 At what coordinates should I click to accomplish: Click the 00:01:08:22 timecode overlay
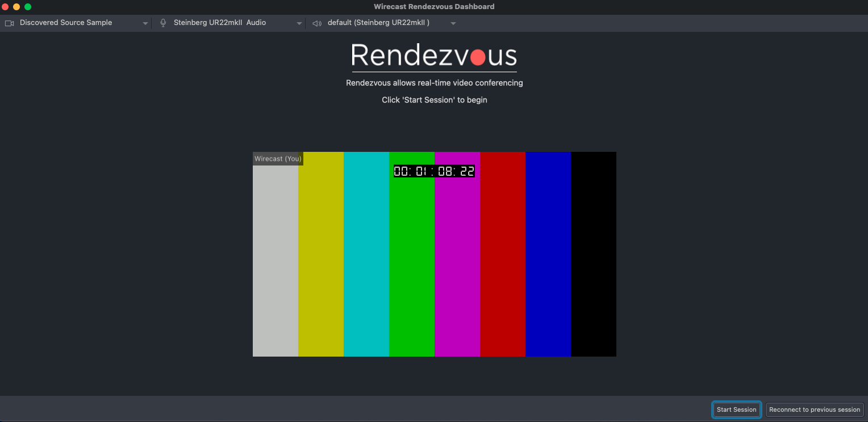(435, 171)
